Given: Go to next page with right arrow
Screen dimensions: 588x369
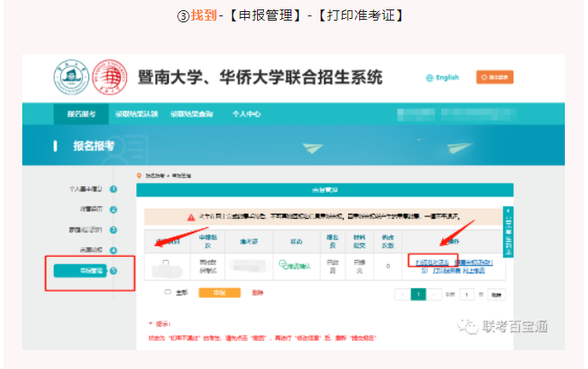Looking at the screenshot, I should pos(435,294).
